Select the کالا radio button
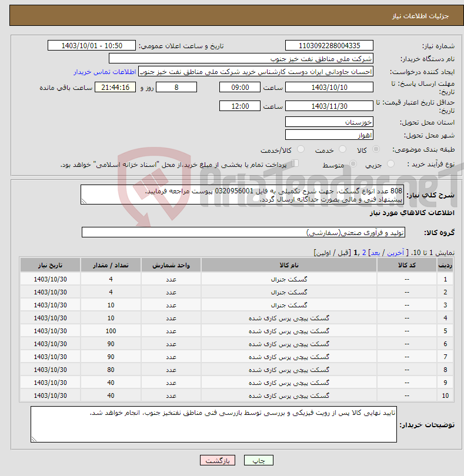The width and height of the screenshot is (464, 476). 376,149
